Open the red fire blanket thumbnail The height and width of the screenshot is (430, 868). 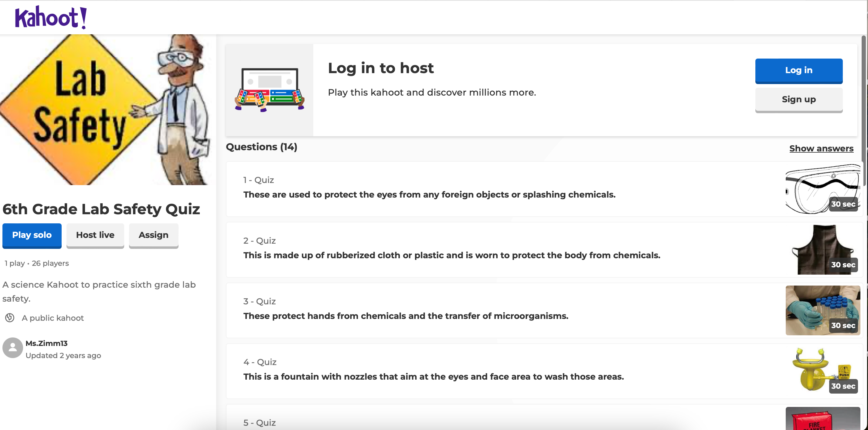coord(822,418)
